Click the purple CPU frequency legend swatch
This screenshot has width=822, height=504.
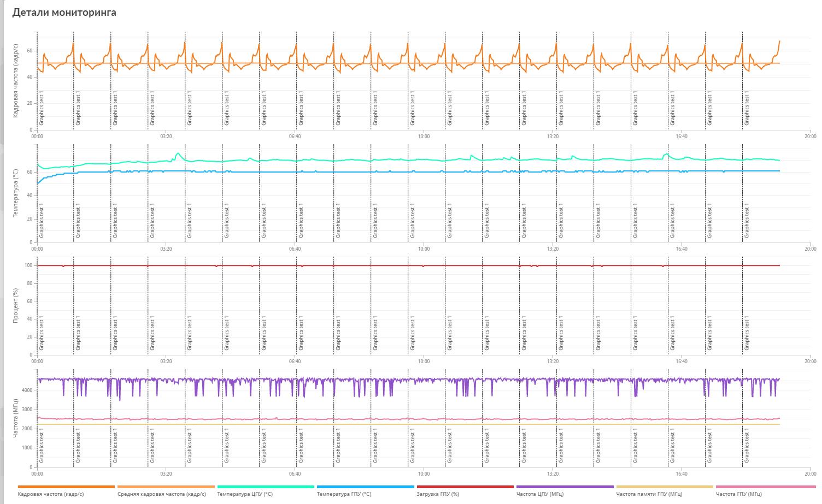pos(565,487)
